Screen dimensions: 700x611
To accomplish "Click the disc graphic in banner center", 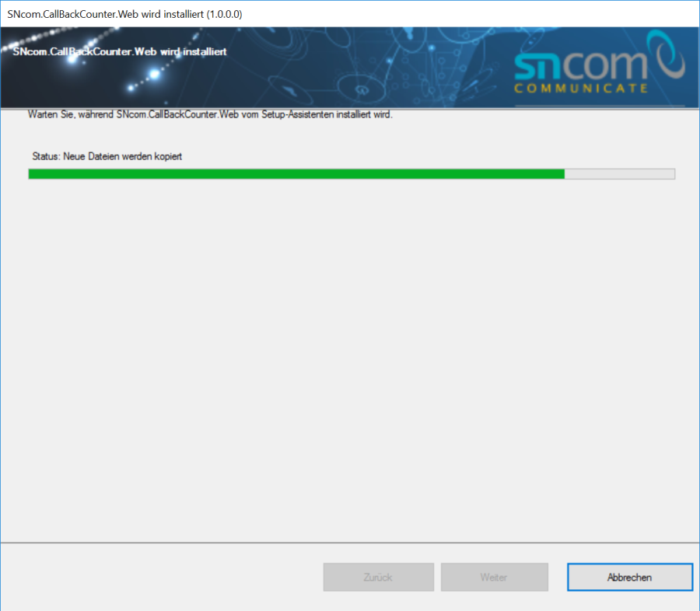I will (361, 89).
